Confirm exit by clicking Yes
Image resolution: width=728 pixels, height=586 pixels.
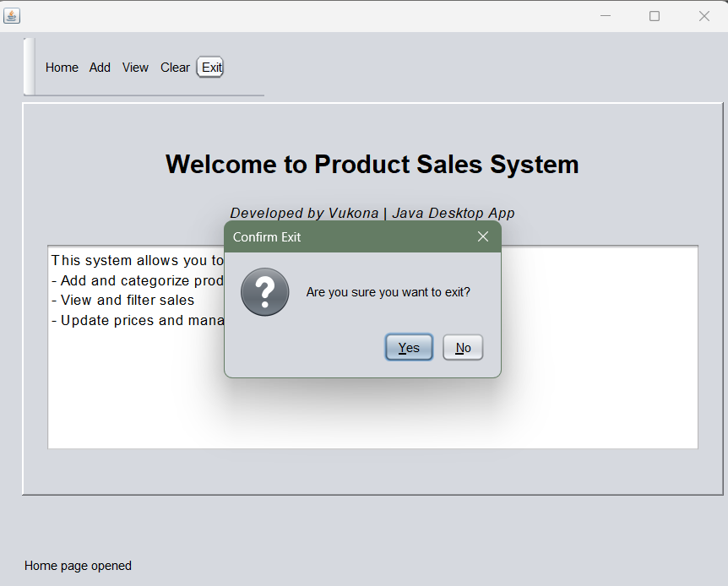(409, 347)
